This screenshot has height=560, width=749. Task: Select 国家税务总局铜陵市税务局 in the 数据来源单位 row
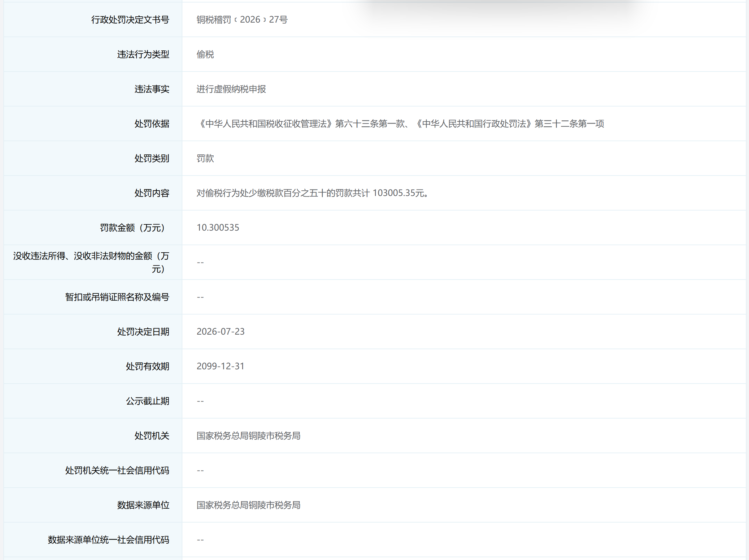(x=249, y=505)
